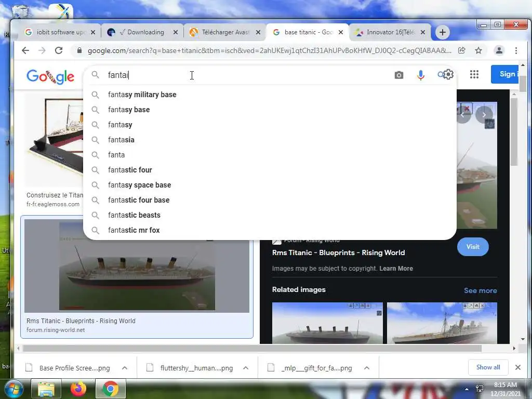
Task: Click the Chrome taskbar icon
Action: point(110,389)
